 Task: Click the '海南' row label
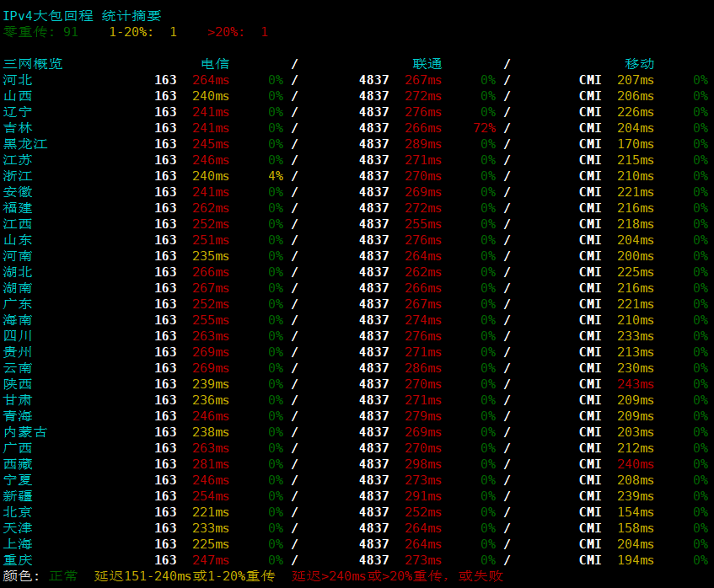[18, 320]
